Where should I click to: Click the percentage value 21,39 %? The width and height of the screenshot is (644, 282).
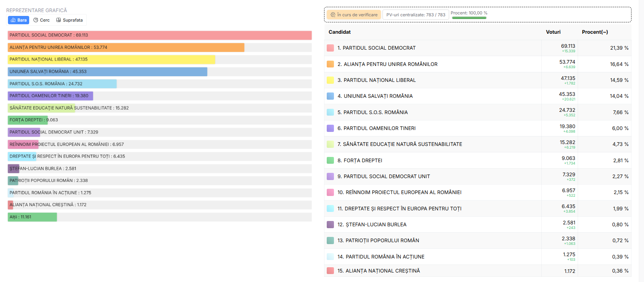(619, 48)
